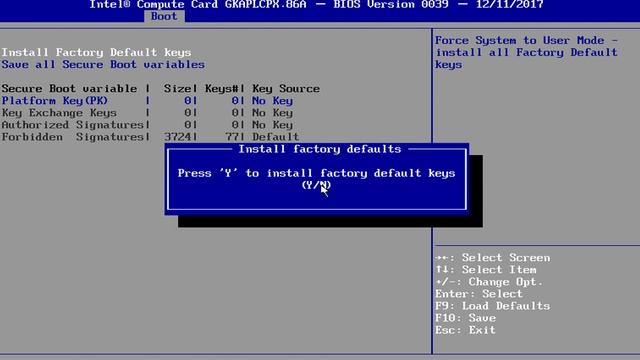Click the Enter: Select key hint
Viewport: 640px width, 360px height.
coord(479,294)
